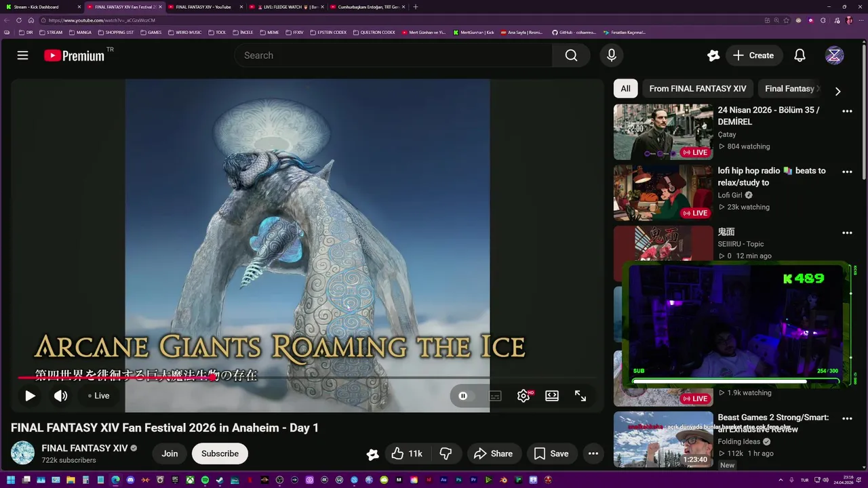Open the GitHub bookmark
868x488 pixels.
click(x=574, y=33)
